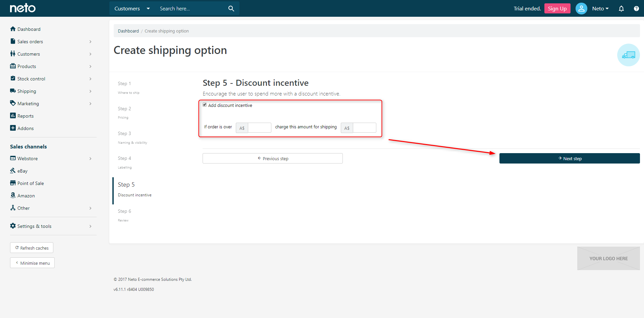The image size is (644, 318).
Task: Open the Amazon sales channel label
Action: click(26, 196)
